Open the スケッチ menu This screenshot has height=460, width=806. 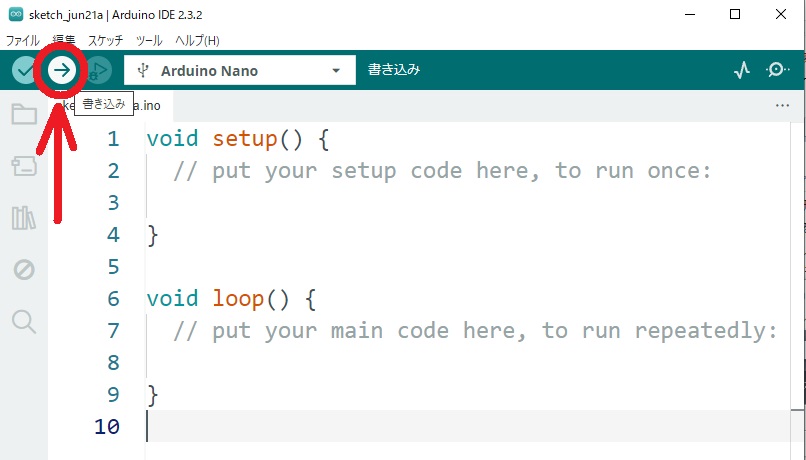(105, 41)
